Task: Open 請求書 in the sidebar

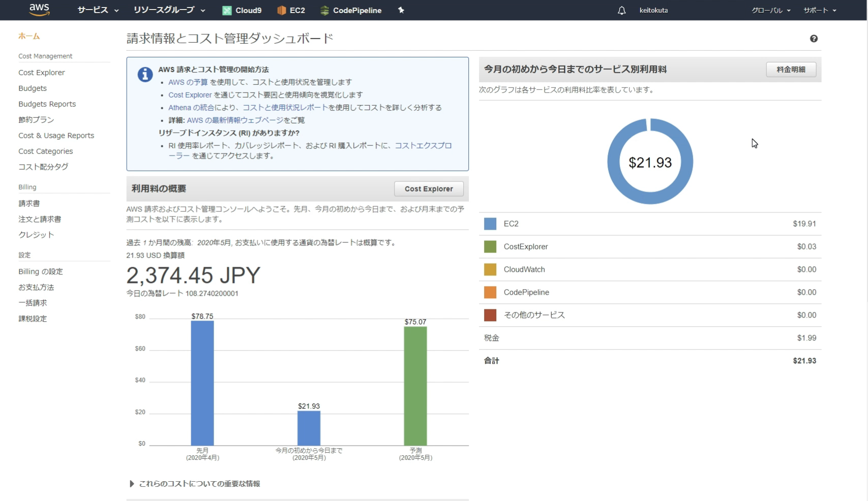Action: coord(29,203)
